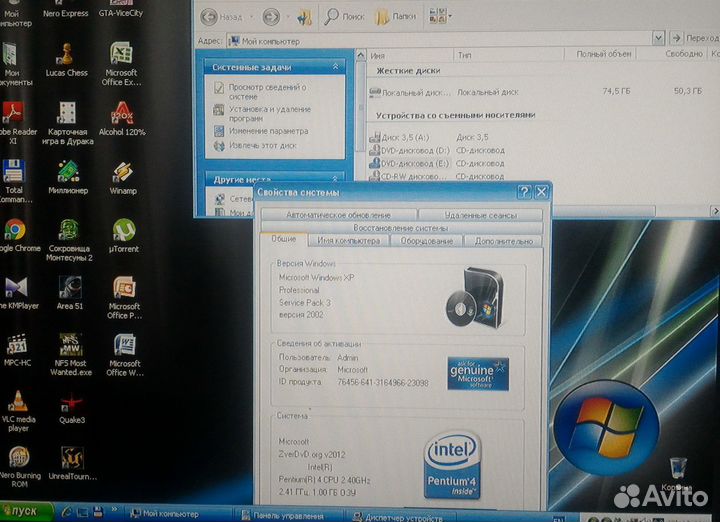
Task: Collapse the Системные задачи panel
Action: pos(335,67)
